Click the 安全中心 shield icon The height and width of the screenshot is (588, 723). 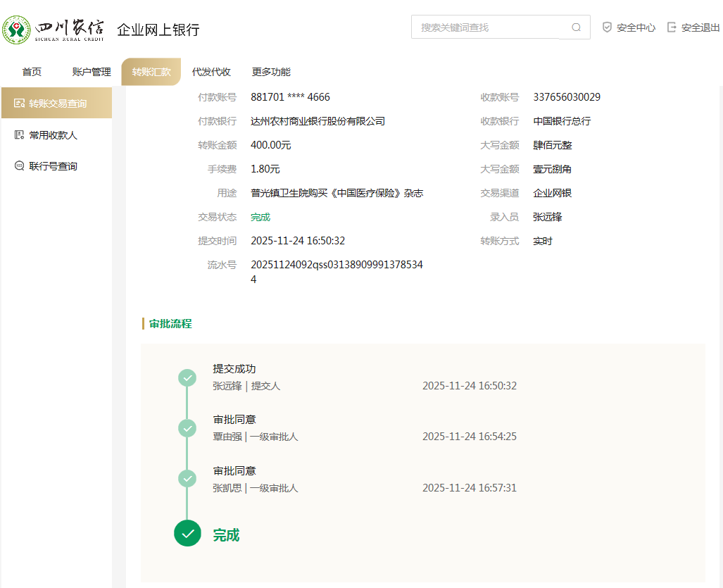[x=607, y=27]
